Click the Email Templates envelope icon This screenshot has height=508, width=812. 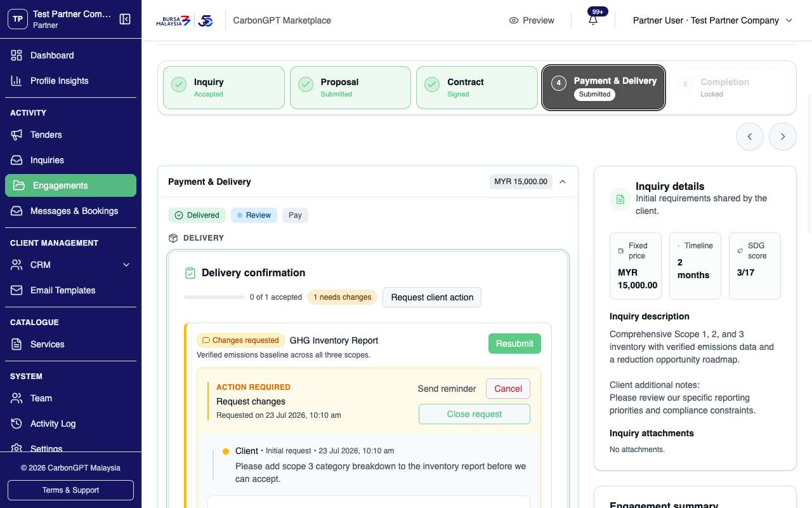click(x=16, y=290)
